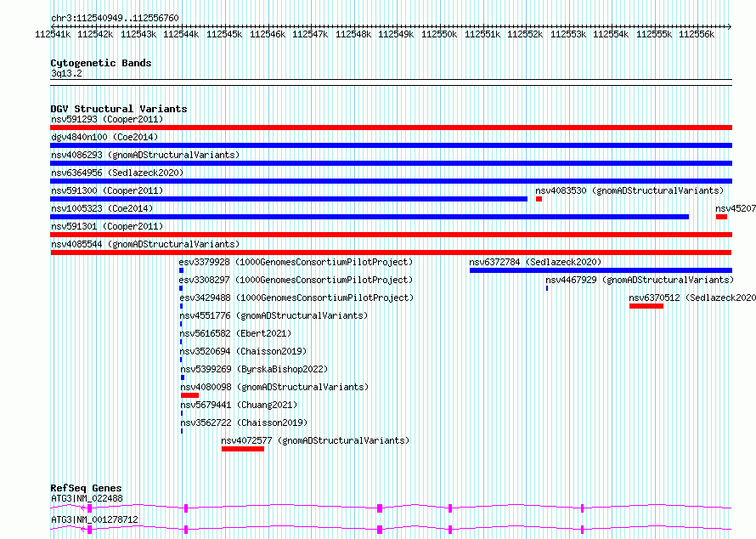Open the ATG3|NM_001278712 transcript label
This screenshot has height=539, width=756.
(x=94, y=519)
